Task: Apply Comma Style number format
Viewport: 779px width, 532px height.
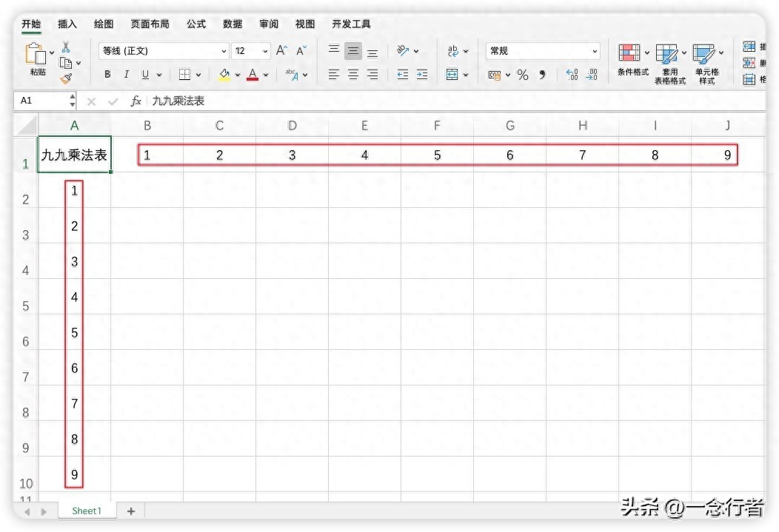Action: [542, 75]
